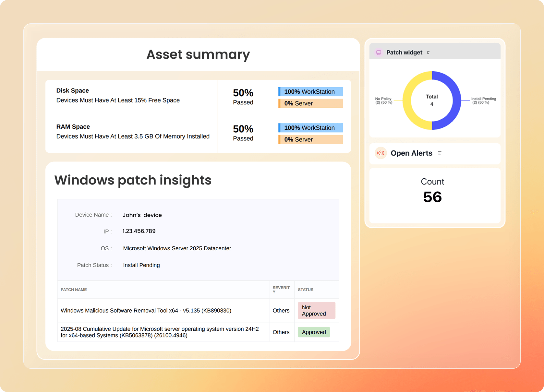Click the SEVERITY column header

click(281, 290)
